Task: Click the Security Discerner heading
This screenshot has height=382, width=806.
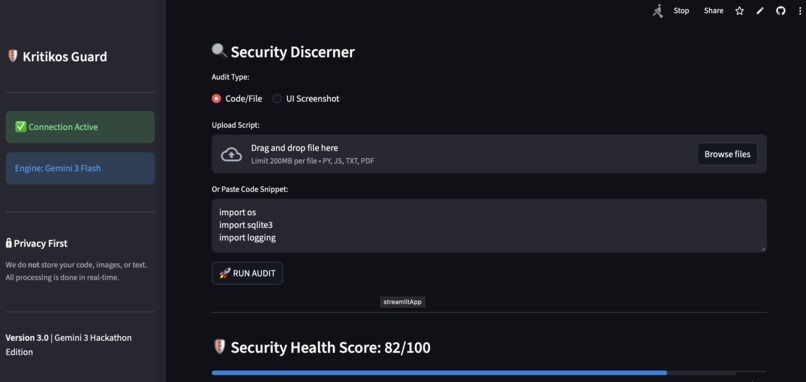Action: click(292, 52)
